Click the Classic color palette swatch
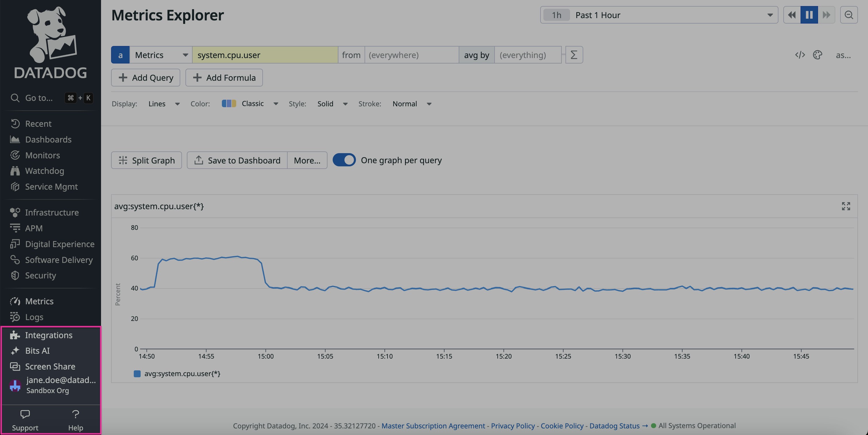Image resolution: width=868 pixels, height=435 pixels. pyautogui.click(x=229, y=103)
